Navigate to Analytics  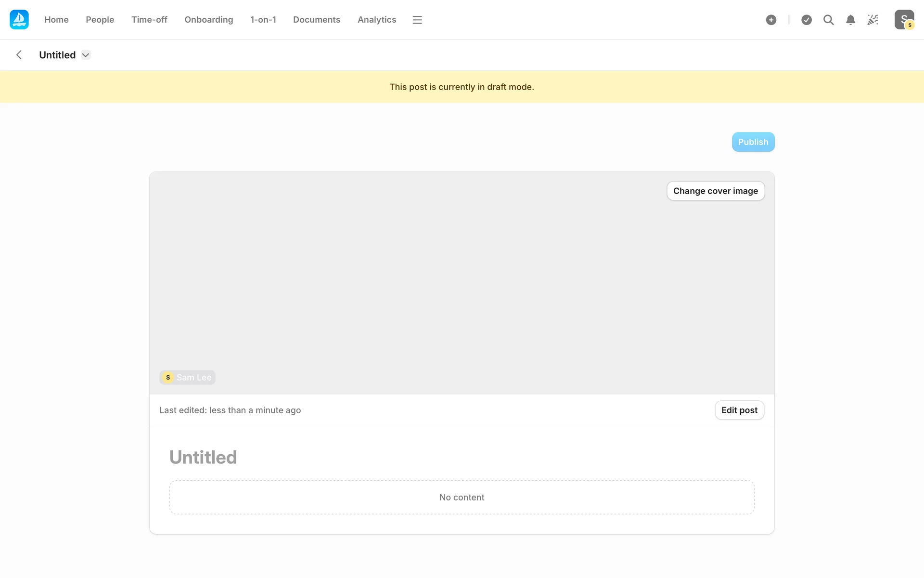pyautogui.click(x=376, y=20)
